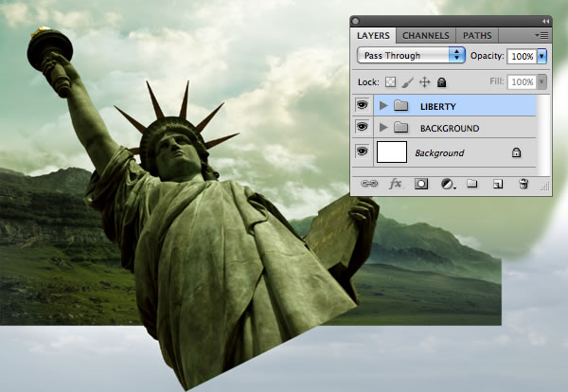Image resolution: width=568 pixels, height=392 pixels.
Task: Expand the LIBERTY group
Action: (x=383, y=105)
